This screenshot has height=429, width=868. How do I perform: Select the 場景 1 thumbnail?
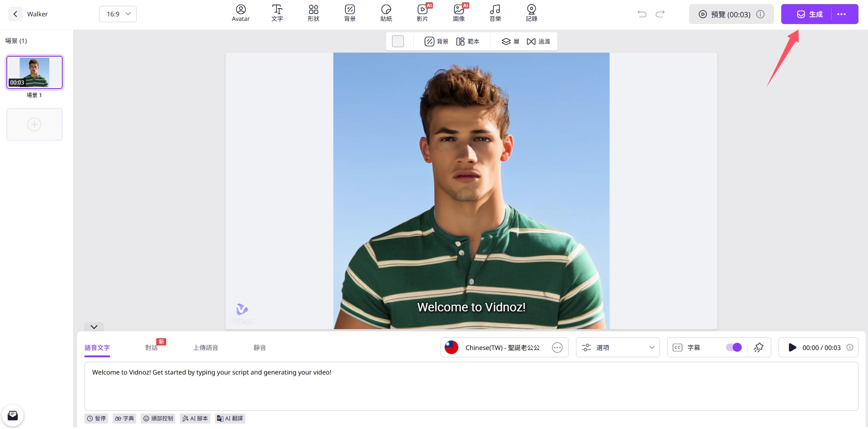pos(35,72)
